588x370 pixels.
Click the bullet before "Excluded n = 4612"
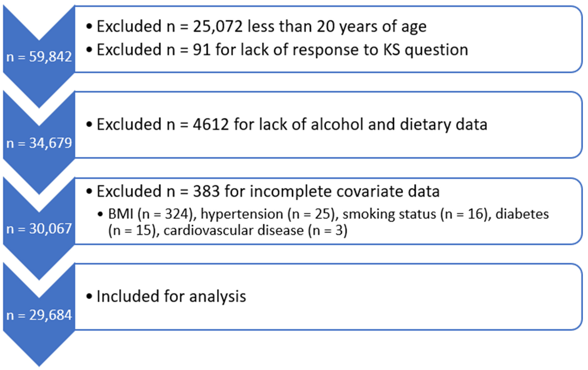point(89,125)
